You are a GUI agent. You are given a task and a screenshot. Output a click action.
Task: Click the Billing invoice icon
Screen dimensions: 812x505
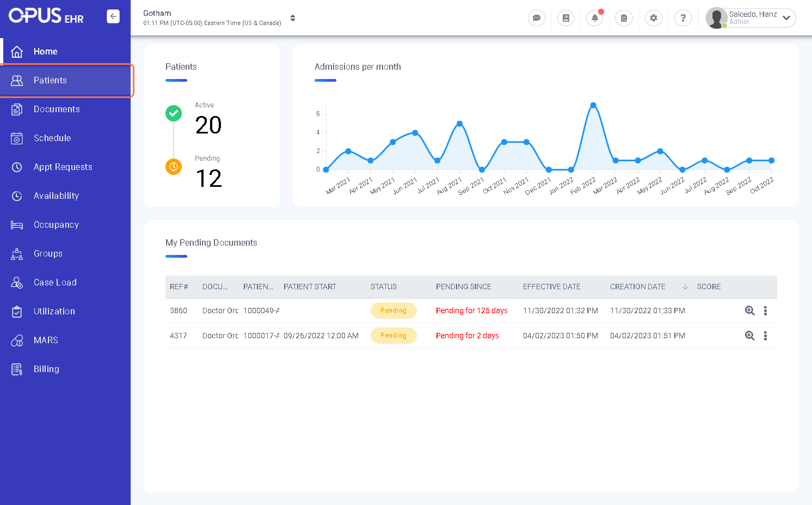[17, 369]
